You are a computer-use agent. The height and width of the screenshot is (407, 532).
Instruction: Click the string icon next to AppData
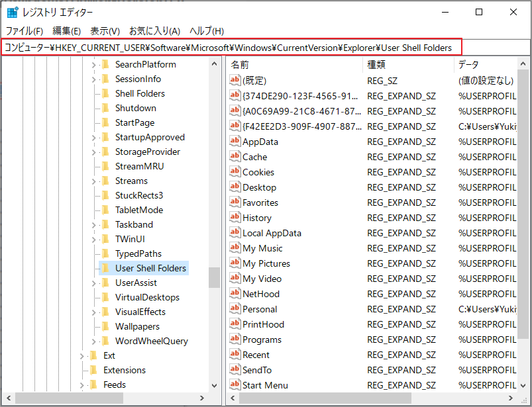(235, 142)
